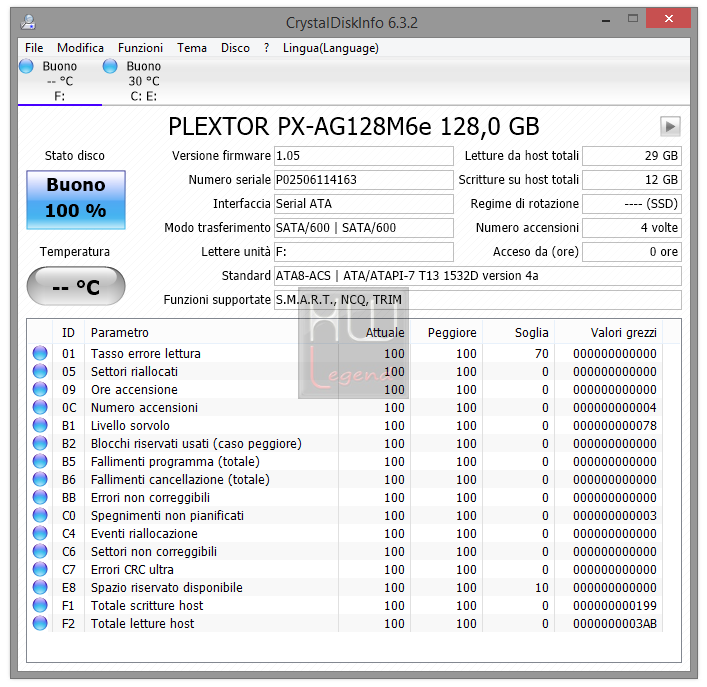Click status orb of Fallimenti cancellazione row
Screen dimensions: 707x687
click(40, 479)
